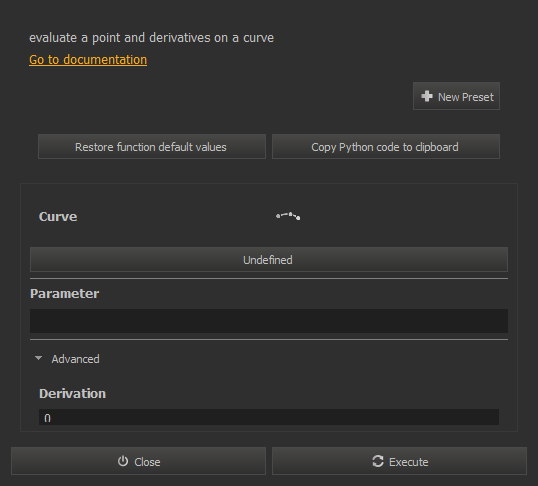This screenshot has height=486, width=538.
Task: Click the plus icon on New Preset
Action: tap(426, 96)
